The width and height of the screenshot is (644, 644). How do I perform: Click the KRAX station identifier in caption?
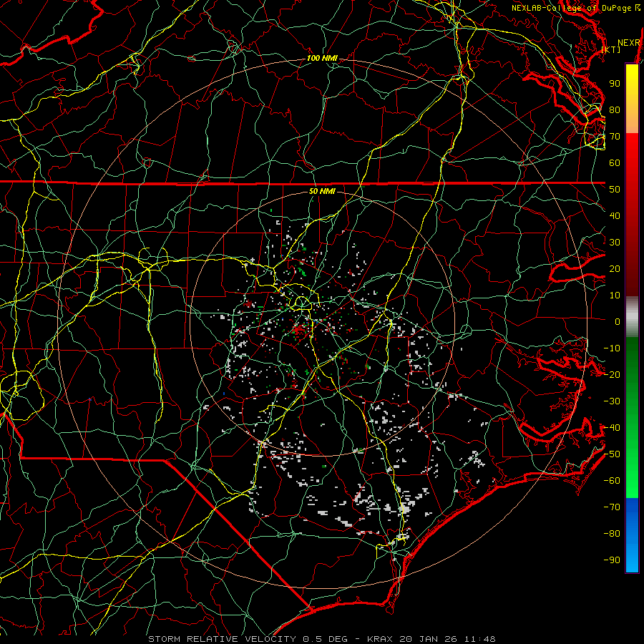pyautogui.click(x=379, y=639)
